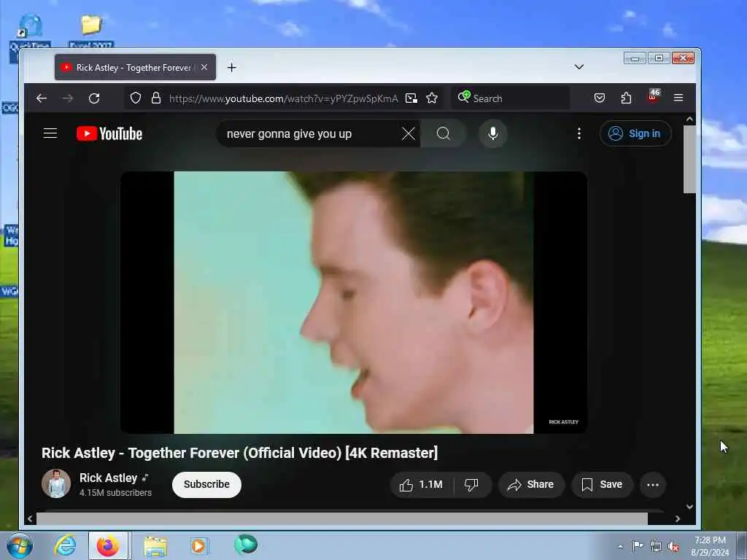
Task: Click the scrollbar up arrow
Action: [x=689, y=119]
